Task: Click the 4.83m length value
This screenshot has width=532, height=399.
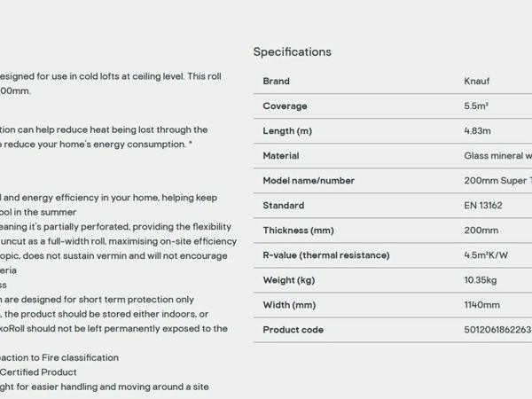Action: [x=477, y=131]
